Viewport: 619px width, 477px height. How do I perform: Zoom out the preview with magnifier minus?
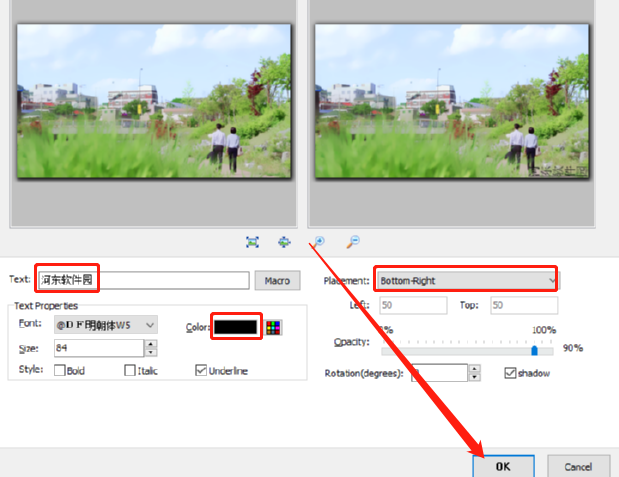point(353,242)
